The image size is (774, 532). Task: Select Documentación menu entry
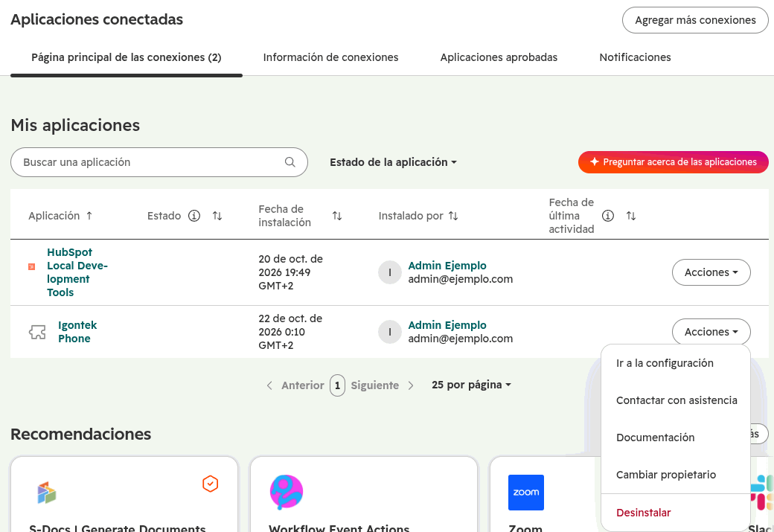click(x=676, y=438)
